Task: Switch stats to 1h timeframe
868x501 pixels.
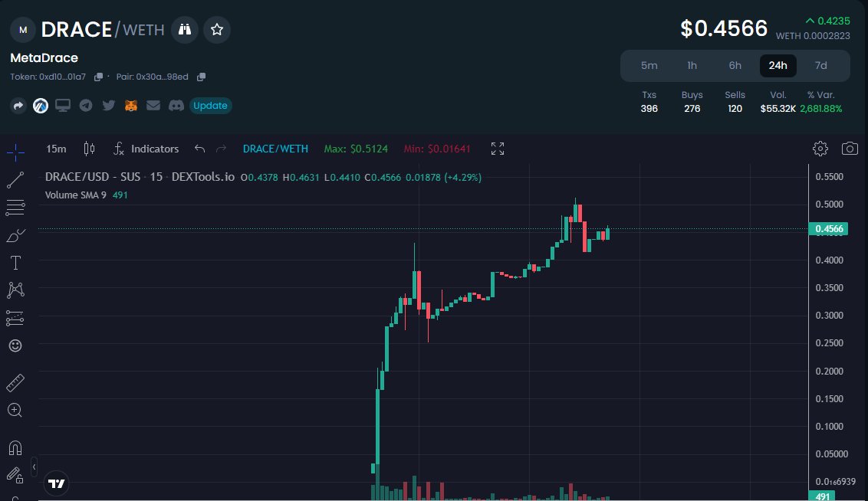Action: pyautogui.click(x=692, y=65)
